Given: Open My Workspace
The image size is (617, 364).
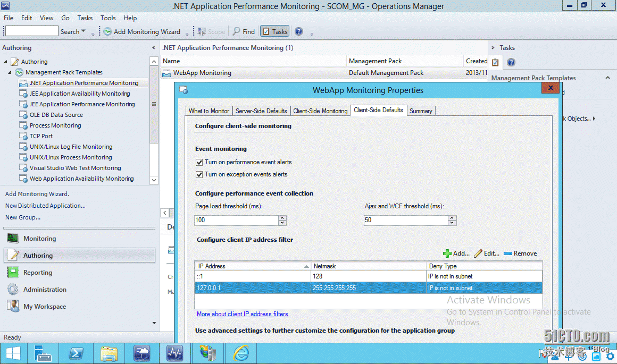Looking at the screenshot, I should tap(79, 307).
